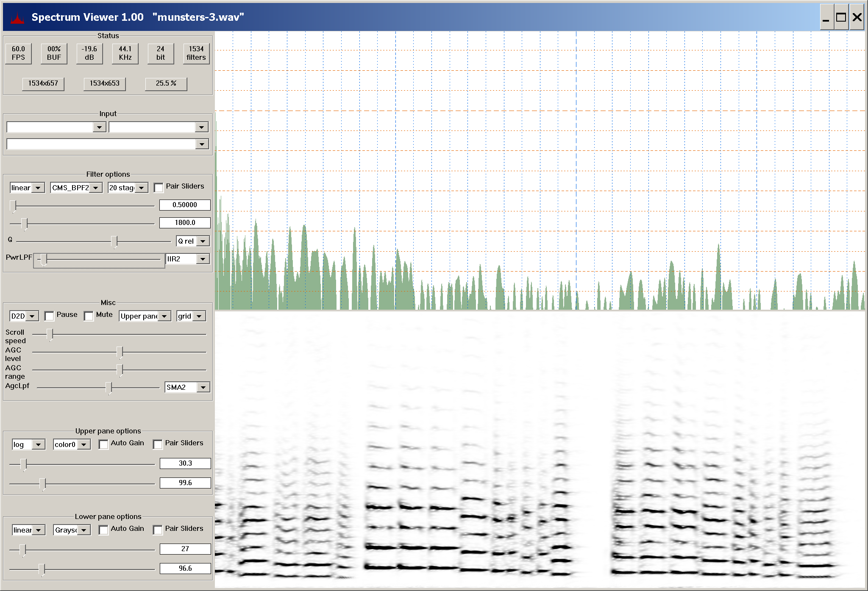Click the 44.1 KHz status button

125,53
